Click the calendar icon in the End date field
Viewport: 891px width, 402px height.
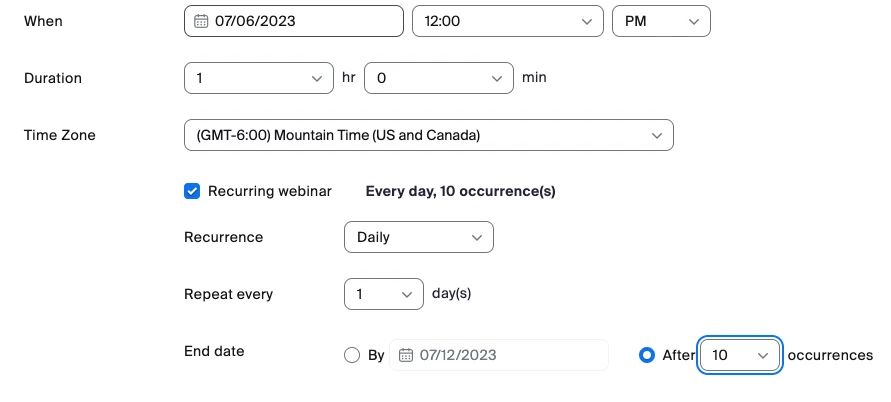pos(406,355)
